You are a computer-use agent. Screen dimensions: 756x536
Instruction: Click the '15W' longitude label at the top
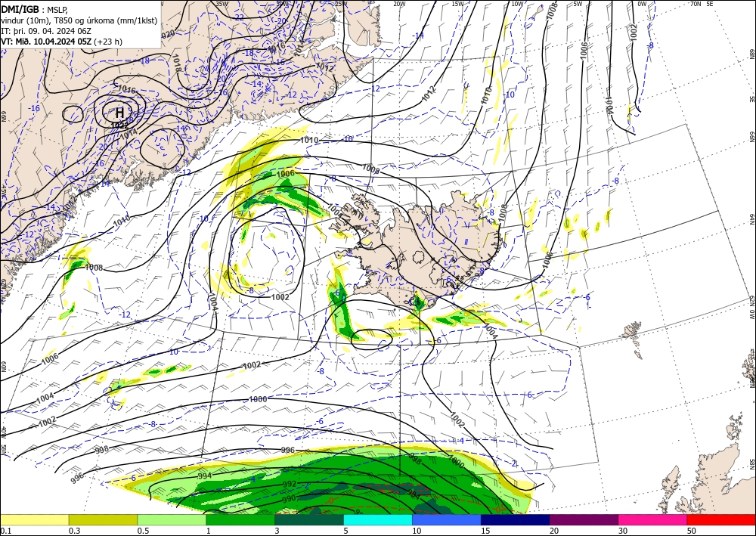coord(457,4)
